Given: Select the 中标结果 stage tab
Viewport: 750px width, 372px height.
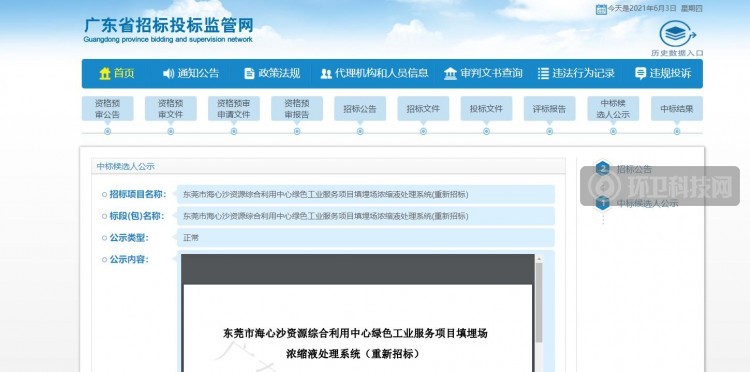Looking at the screenshot, I should pyautogui.click(x=677, y=109).
